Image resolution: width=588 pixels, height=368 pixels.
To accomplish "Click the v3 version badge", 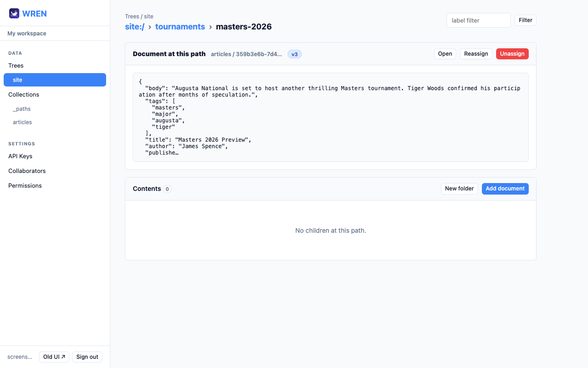I will (294, 54).
